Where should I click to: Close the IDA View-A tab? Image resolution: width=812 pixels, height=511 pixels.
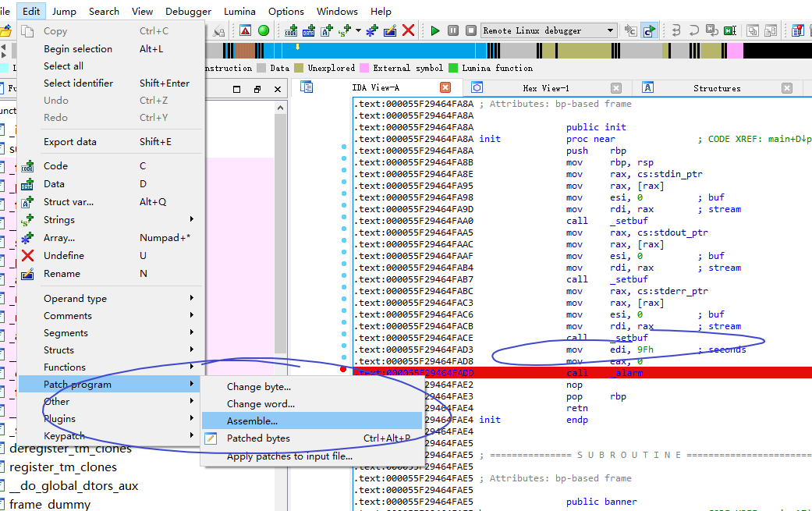(445, 87)
